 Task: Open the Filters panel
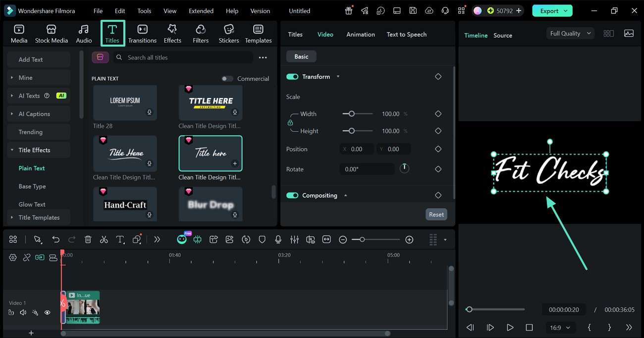click(x=201, y=34)
